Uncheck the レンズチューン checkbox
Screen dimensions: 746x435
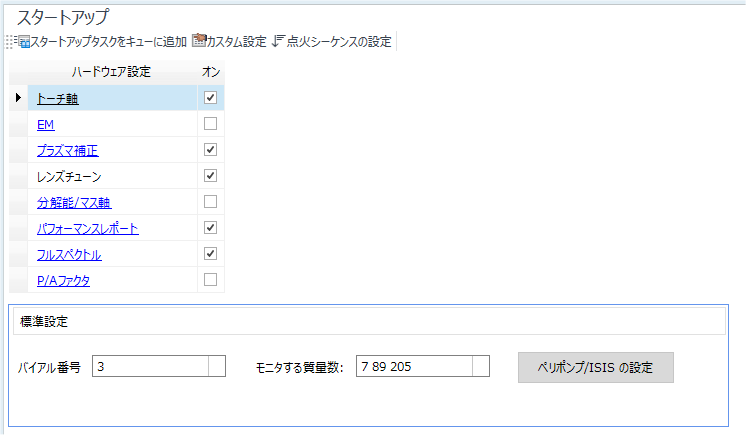tap(210, 176)
